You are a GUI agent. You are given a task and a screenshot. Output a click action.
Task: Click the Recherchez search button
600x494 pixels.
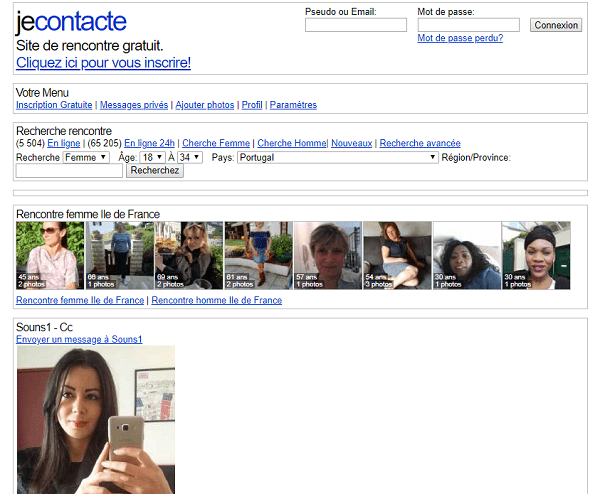tap(155, 171)
